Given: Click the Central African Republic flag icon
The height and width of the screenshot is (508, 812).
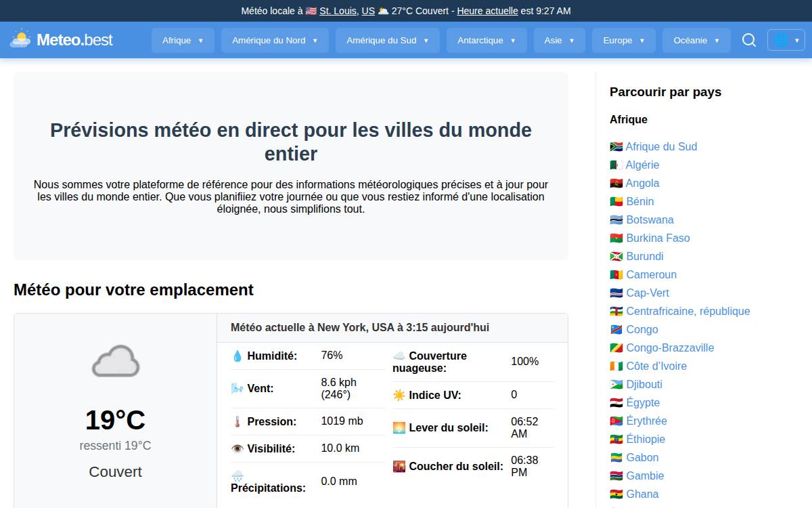Looking at the screenshot, I should tap(616, 311).
